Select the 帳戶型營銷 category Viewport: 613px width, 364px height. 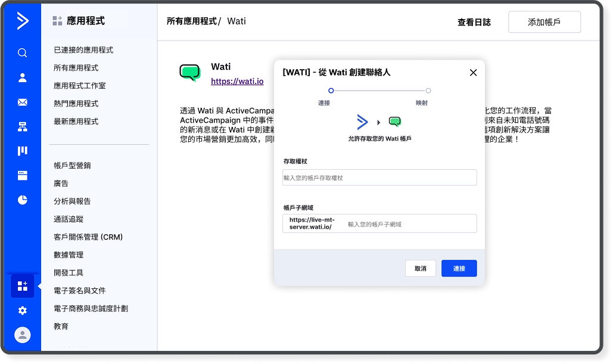[72, 166]
